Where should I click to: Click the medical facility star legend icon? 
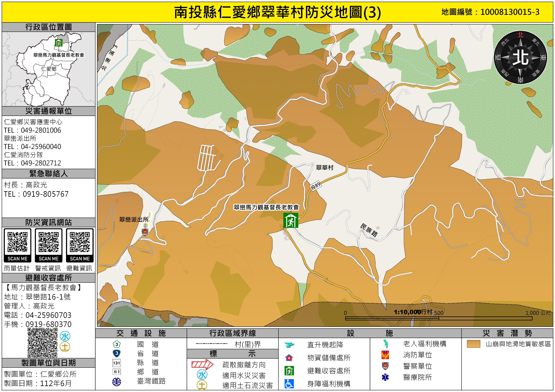[x=385, y=377]
